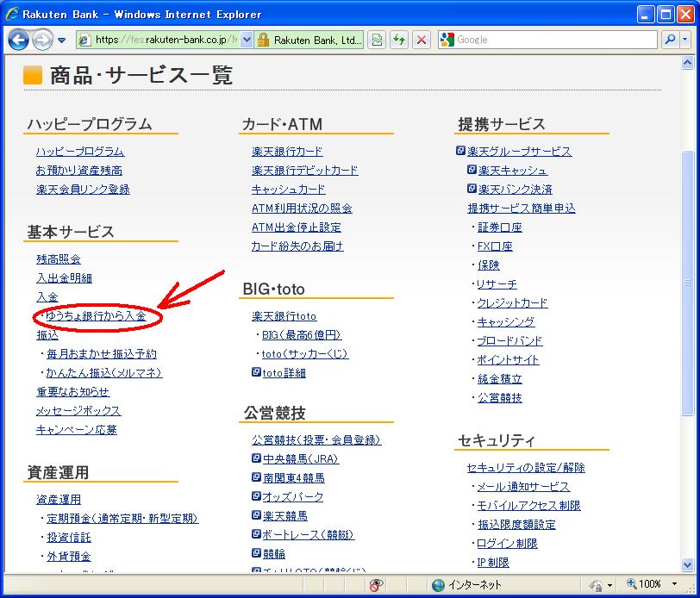Click external-link icon beside 楽天グループサービス

pos(460,151)
